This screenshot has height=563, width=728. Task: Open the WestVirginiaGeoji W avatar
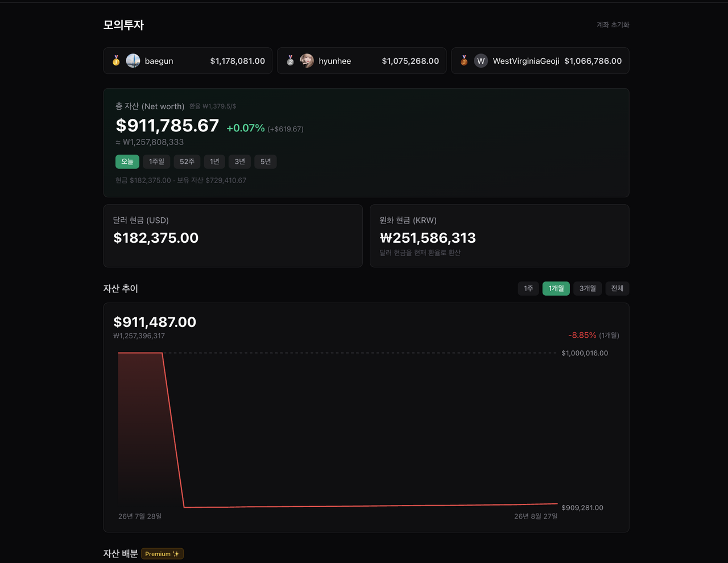click(x=481, y=61)
